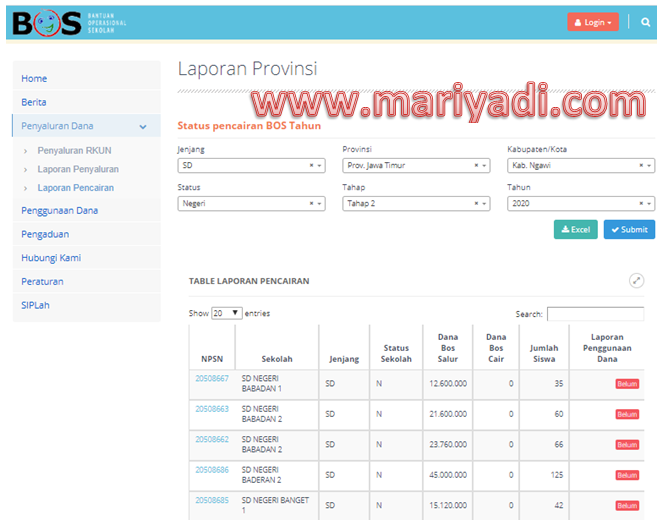The image size is (661, 525).
Task: Open NPSN link 20508667
Action: 212,378
